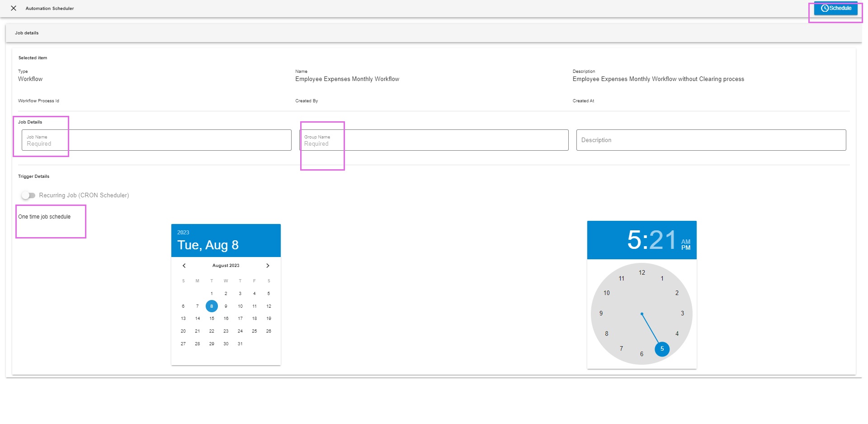
Task: Click the Schedule button
Action: tap(835, 8)
